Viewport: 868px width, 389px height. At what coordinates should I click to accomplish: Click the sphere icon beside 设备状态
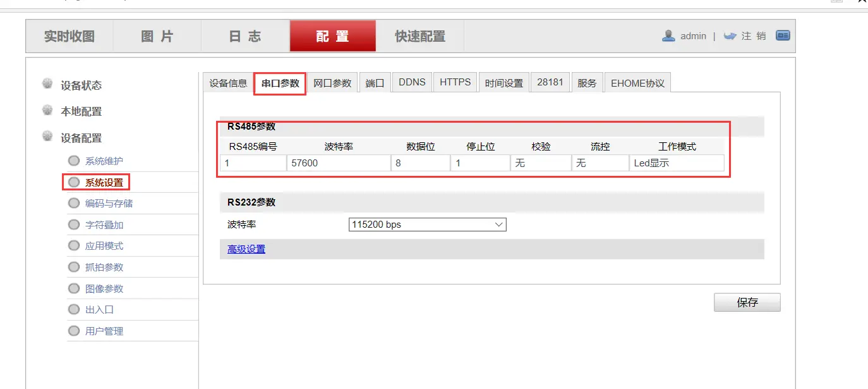(47, 84)
